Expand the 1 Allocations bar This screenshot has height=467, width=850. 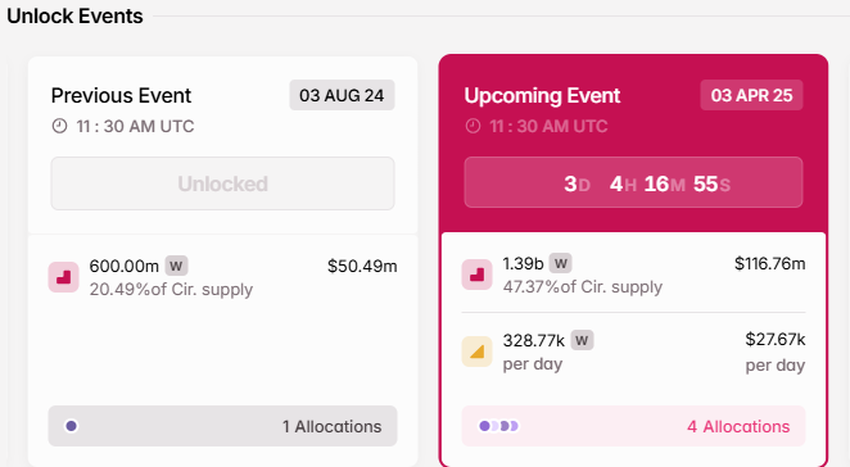click(x=222, y=426)
